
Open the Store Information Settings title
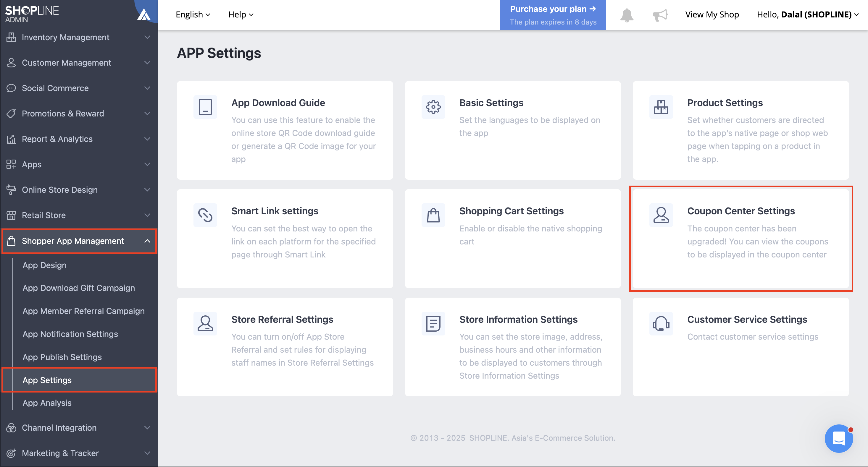point(518,320)
